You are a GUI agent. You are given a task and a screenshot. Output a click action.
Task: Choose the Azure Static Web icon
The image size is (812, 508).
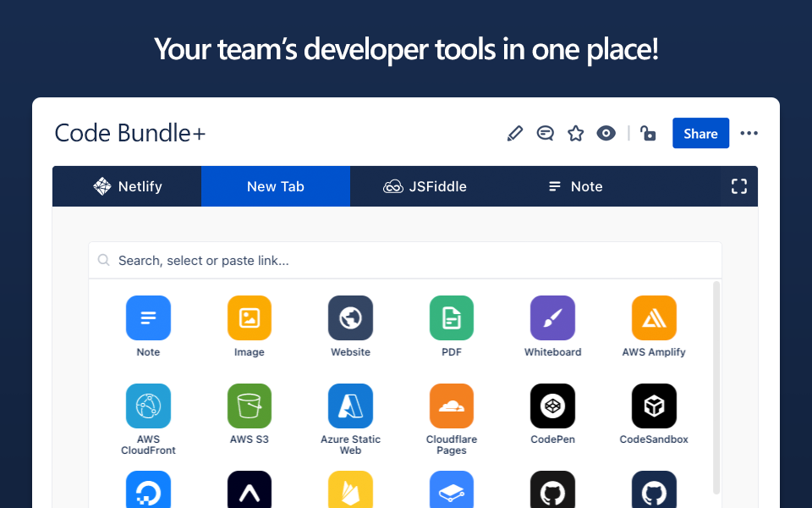(350, 406)
